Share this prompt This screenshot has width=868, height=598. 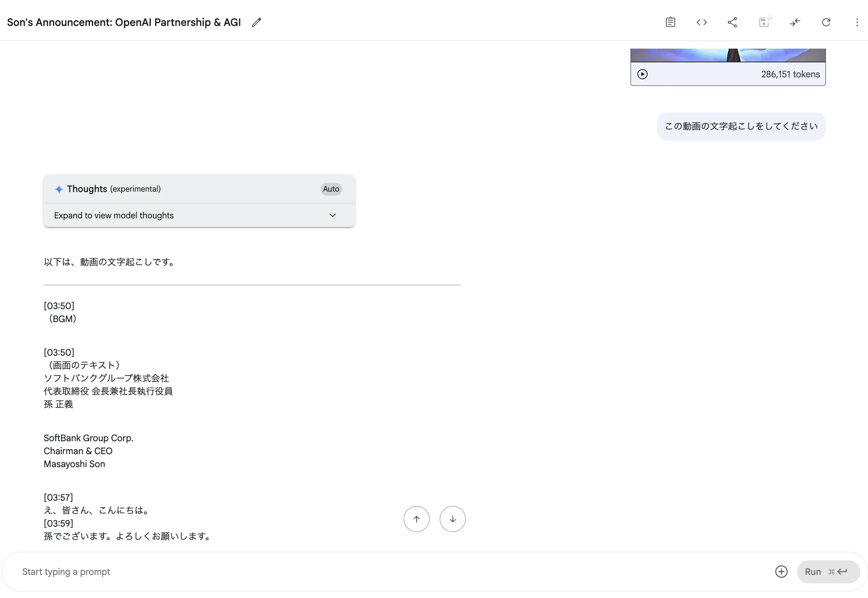(x=733, y=22)
